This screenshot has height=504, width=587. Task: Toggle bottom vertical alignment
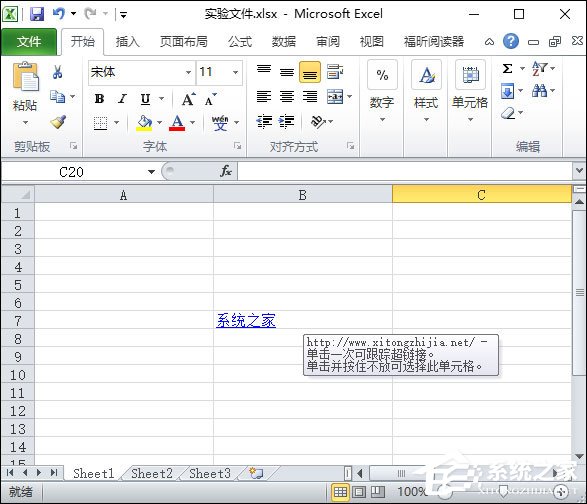click(310, 72)
